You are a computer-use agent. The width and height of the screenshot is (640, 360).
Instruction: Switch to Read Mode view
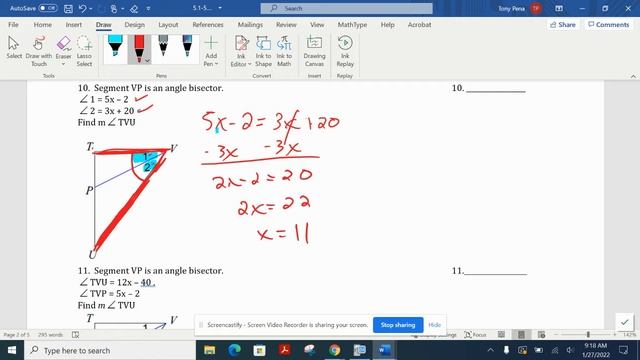click(501, 335)
